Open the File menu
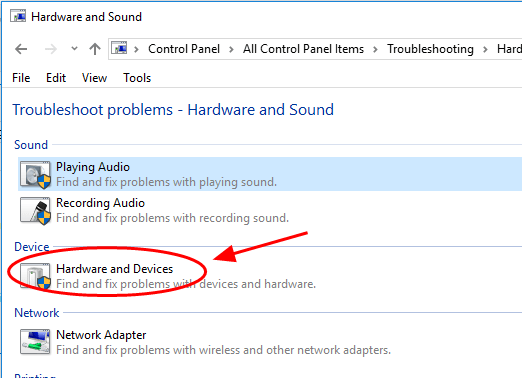 point(21,78)
